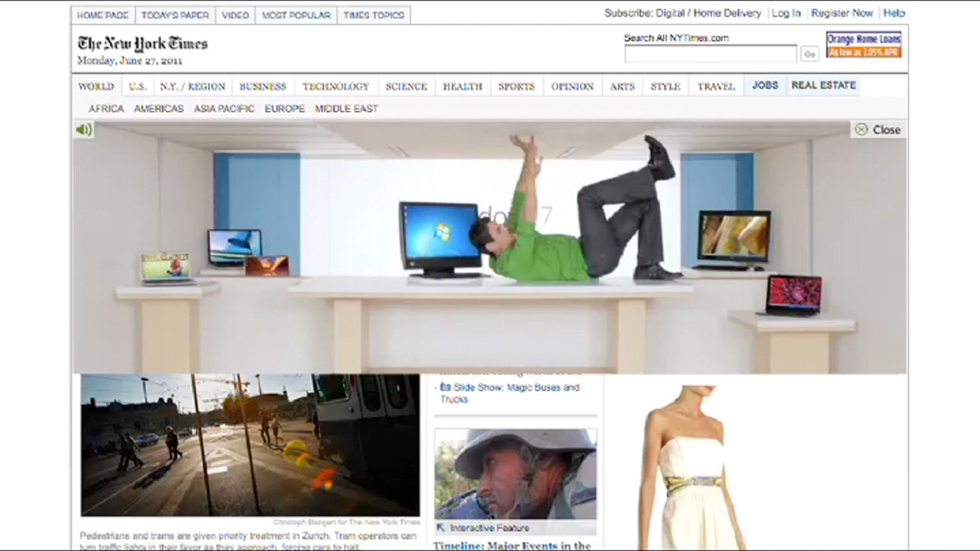This screenshot has width=980, height=551.
Task: Mute the ad's speaker sound icon
Action: click(x=84, y=130)
